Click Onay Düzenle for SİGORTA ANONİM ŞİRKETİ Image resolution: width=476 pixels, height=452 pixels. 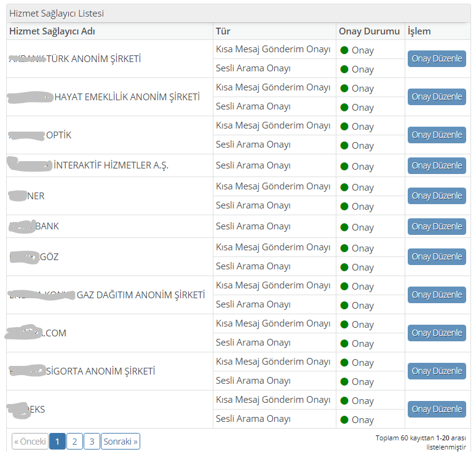437,371
